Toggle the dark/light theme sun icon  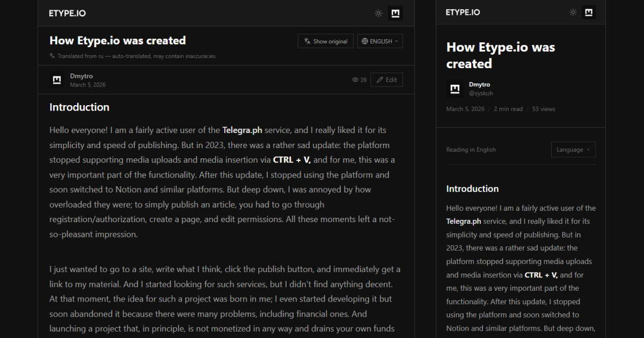coord(378,13)
